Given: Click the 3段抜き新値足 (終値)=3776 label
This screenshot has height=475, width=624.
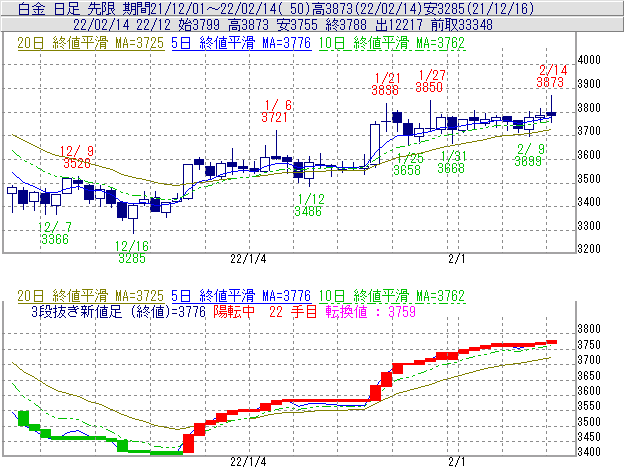Looking at the screenshot, I should tap(119, 312).
